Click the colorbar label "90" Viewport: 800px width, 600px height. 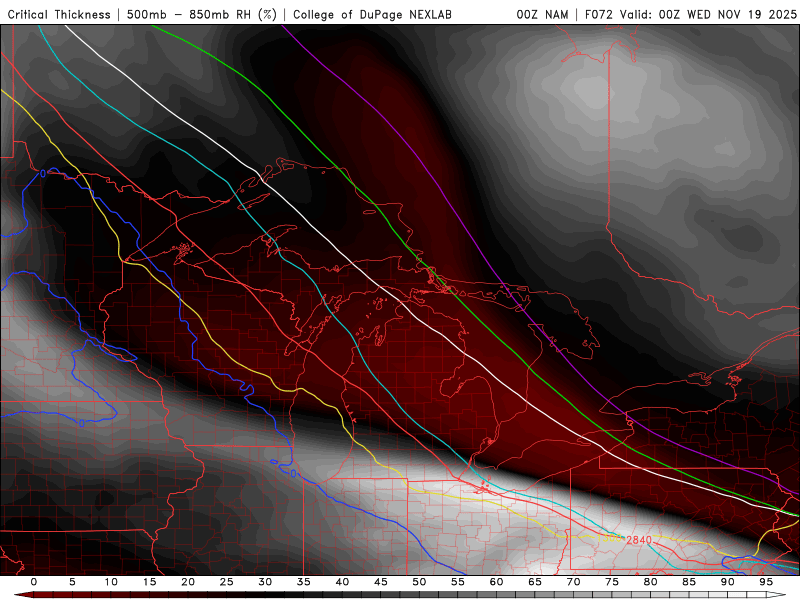click(727, 582)
